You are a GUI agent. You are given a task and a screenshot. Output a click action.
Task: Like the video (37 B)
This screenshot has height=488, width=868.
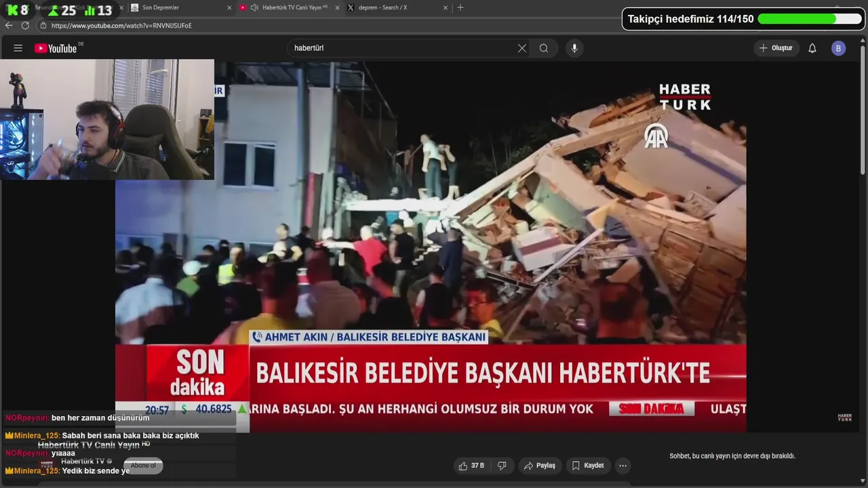472,466
